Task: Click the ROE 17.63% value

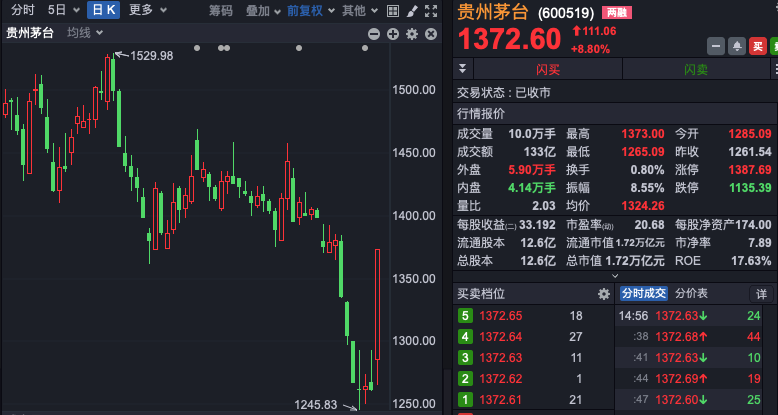Action: (751, 261)
